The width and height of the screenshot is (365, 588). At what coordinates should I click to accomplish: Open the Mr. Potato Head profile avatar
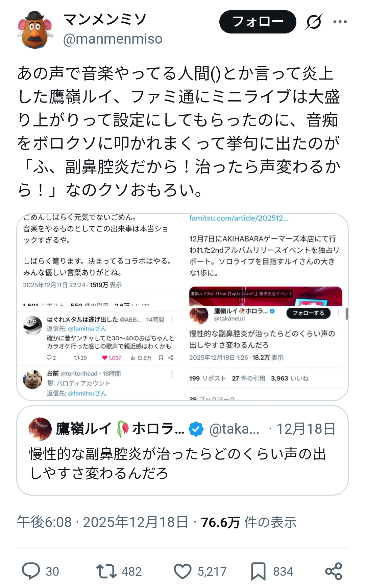(x=35, y=30)
